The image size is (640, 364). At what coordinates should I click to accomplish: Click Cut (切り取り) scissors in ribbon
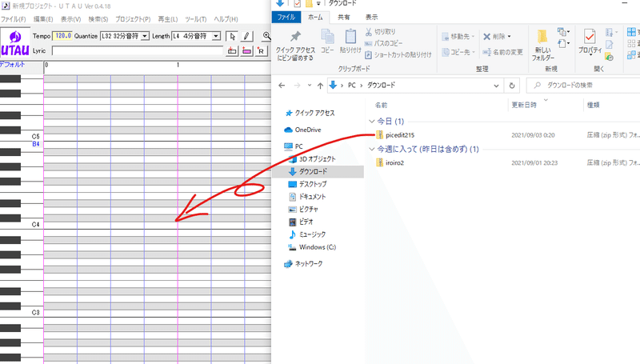pos(380,32)
